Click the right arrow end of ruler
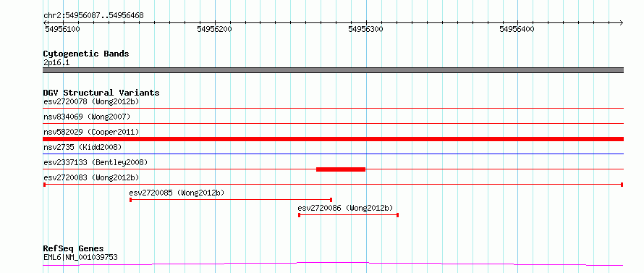 [621, 22]
